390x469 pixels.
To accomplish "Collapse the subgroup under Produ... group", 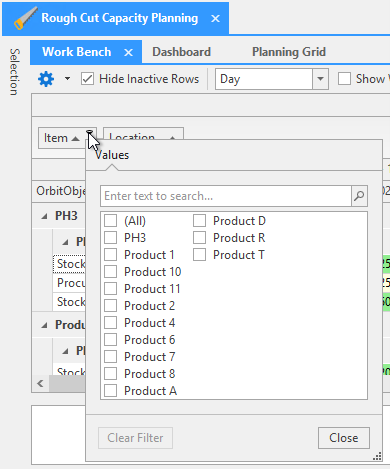I will 66,351.
